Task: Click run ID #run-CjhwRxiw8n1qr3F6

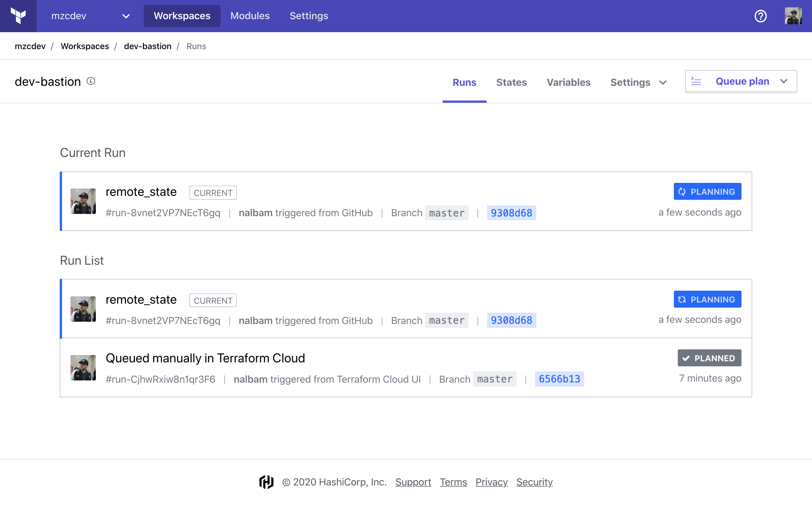Action: [x=160, y=379]
